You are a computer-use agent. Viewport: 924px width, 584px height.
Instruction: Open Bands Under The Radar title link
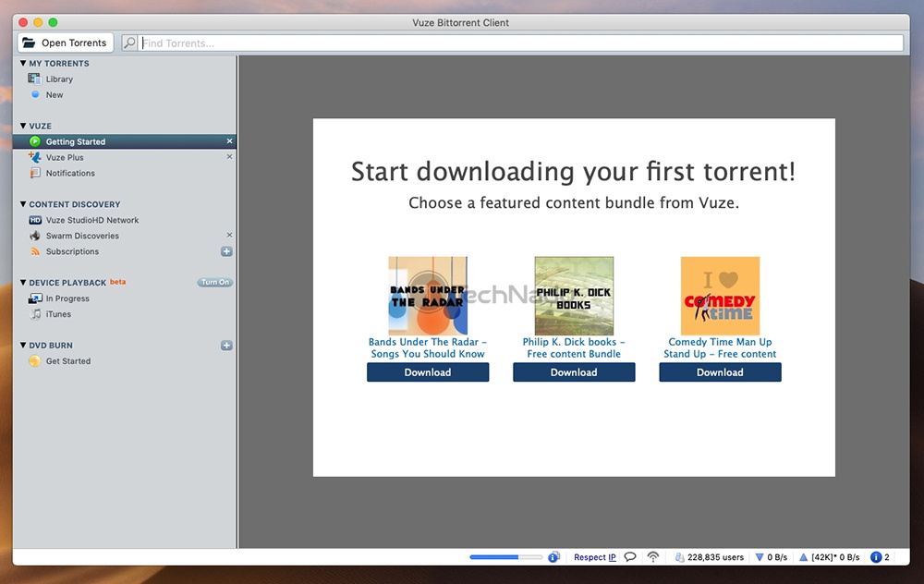(x=428, y=347)
